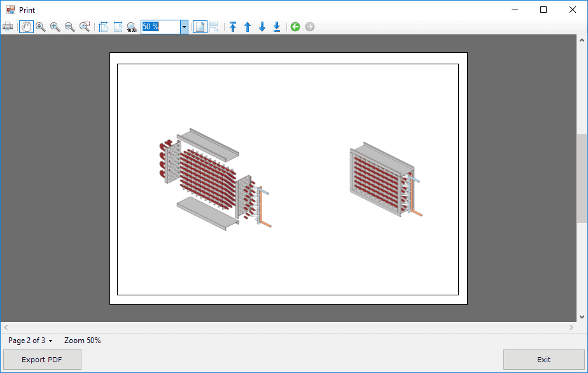Go to the next page arrow
This screenshot has width=588, height=373.
(x=262, y=27)
